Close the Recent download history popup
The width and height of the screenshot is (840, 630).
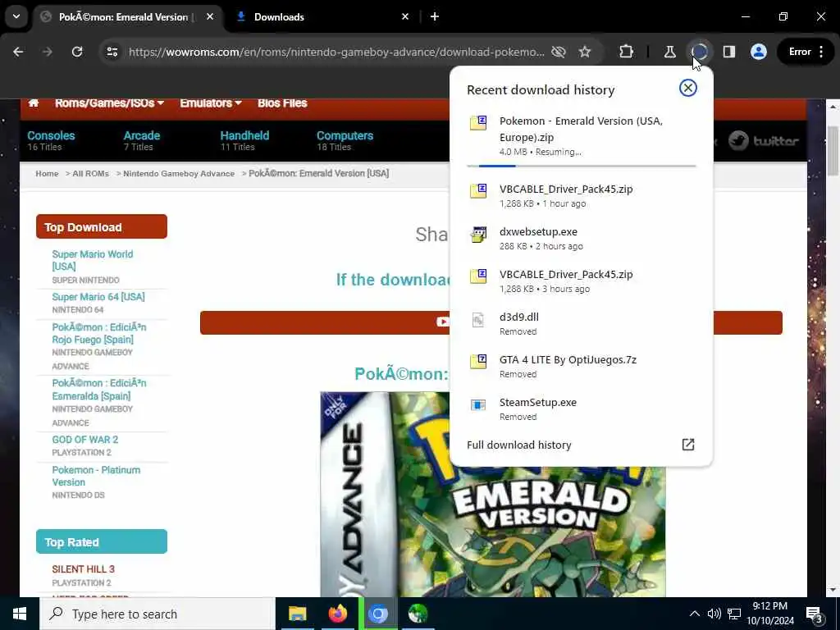coord(688,88)
